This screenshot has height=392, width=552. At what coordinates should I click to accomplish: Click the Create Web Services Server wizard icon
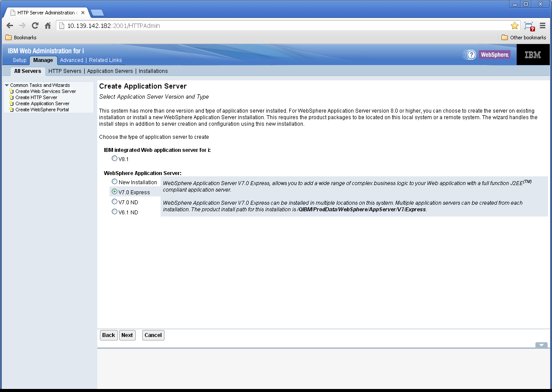click(11, 91)
